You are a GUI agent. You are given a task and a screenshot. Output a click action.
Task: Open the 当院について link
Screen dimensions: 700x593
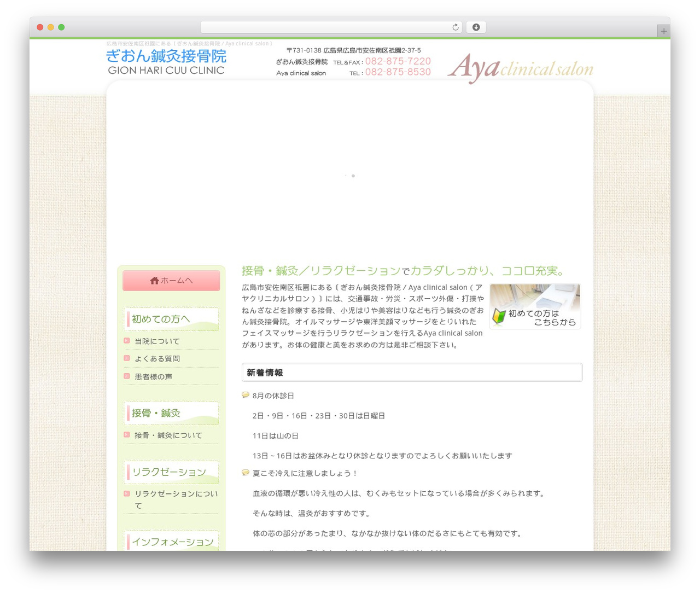coord(157,341)
